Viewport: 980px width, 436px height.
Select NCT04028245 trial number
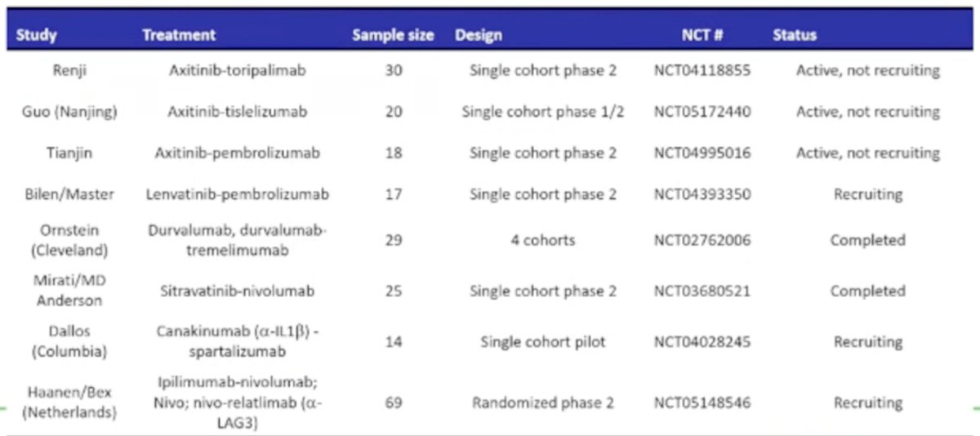702,342
